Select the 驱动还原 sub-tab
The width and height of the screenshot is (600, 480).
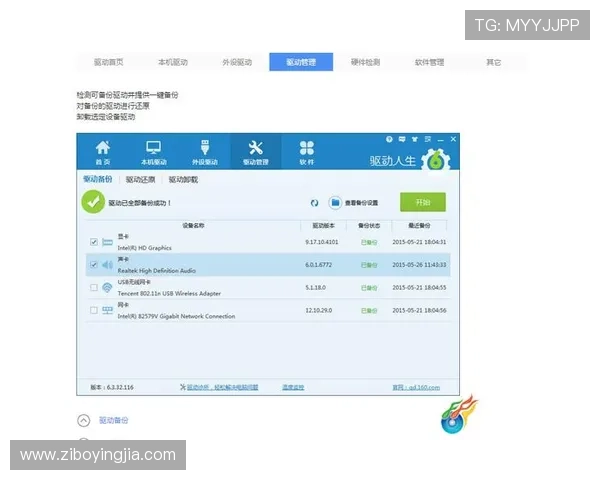(x=141, y=180)
